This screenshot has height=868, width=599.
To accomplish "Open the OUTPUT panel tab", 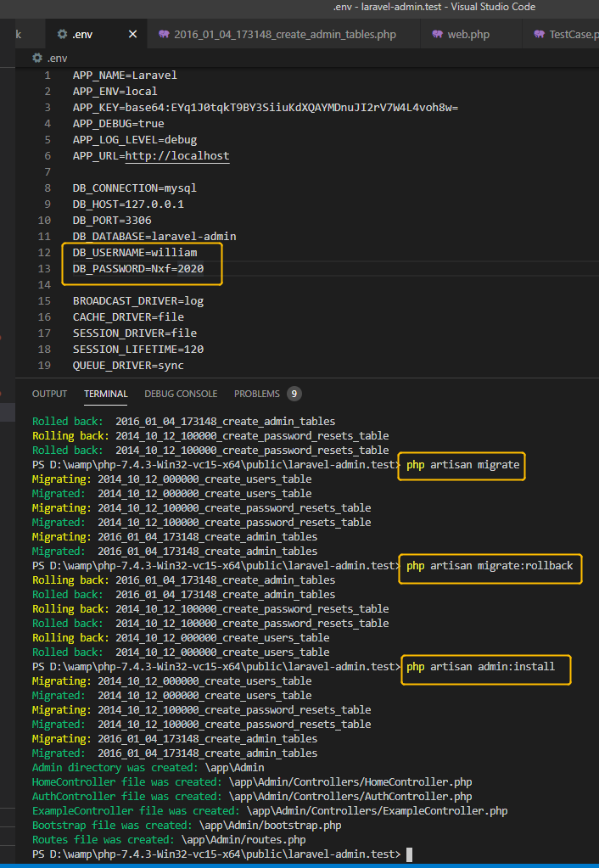I will coord(49,394).
